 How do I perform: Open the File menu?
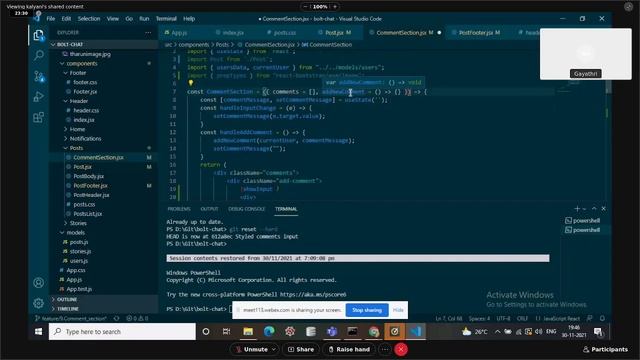pyautogui.click(x=51, y=19)
